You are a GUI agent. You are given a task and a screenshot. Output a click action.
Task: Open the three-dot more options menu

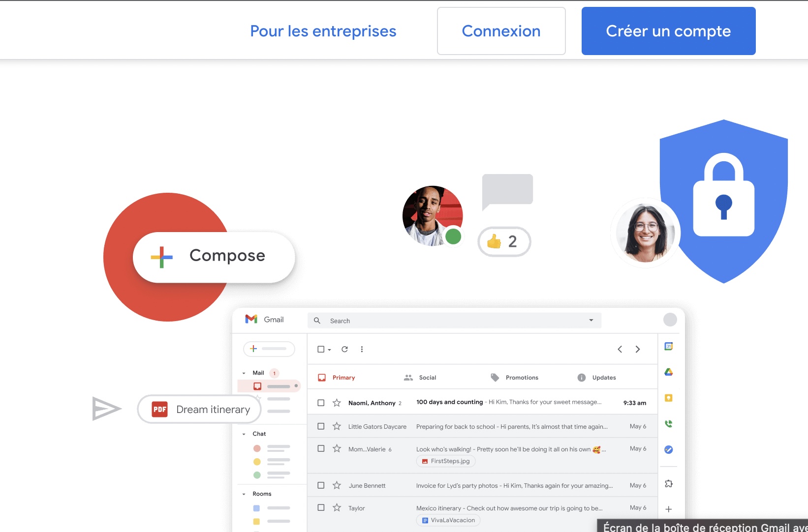[x=362, y=349]
